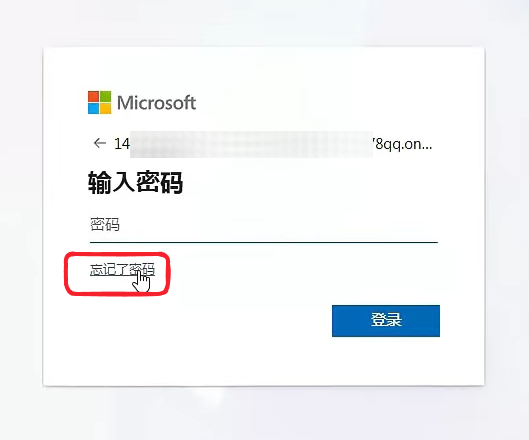
Task: Focus the 密码 password input field
Action: point(264,225)
